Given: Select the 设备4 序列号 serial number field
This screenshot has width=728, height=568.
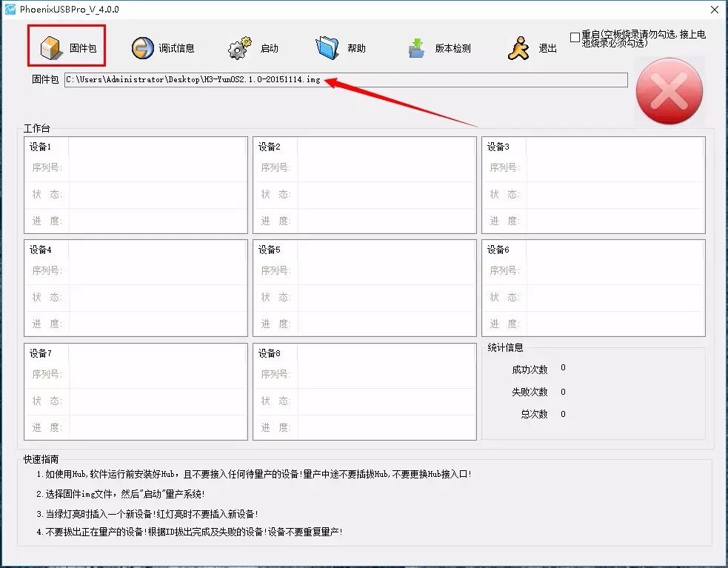Looking at the screenshot, I should point(157,271).
